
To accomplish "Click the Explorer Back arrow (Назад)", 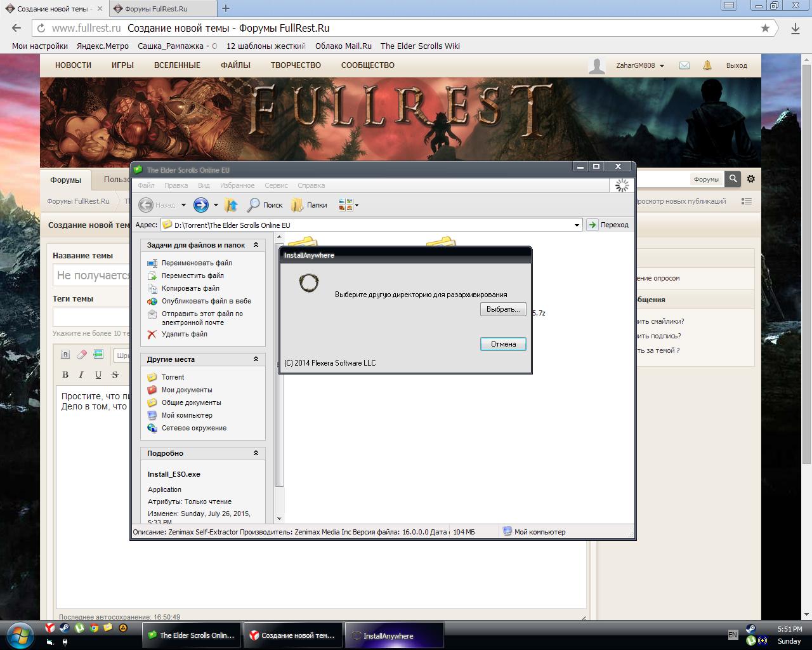I will (146, 205).
